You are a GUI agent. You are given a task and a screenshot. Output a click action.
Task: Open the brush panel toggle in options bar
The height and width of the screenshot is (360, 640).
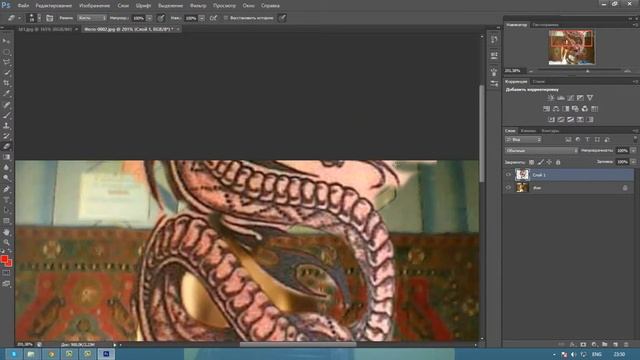(49, 18)
